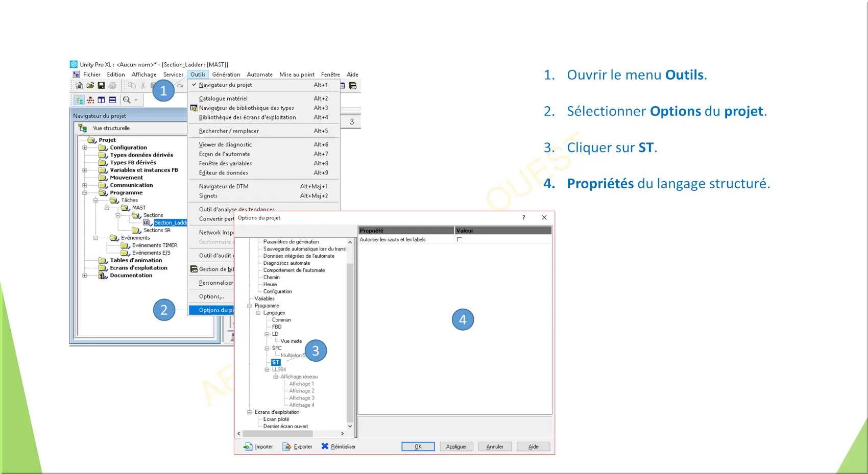The height and width of the screenshot is (474, 868).
Task: Click the help question mark in Options dialog
Action: point(523,217)
